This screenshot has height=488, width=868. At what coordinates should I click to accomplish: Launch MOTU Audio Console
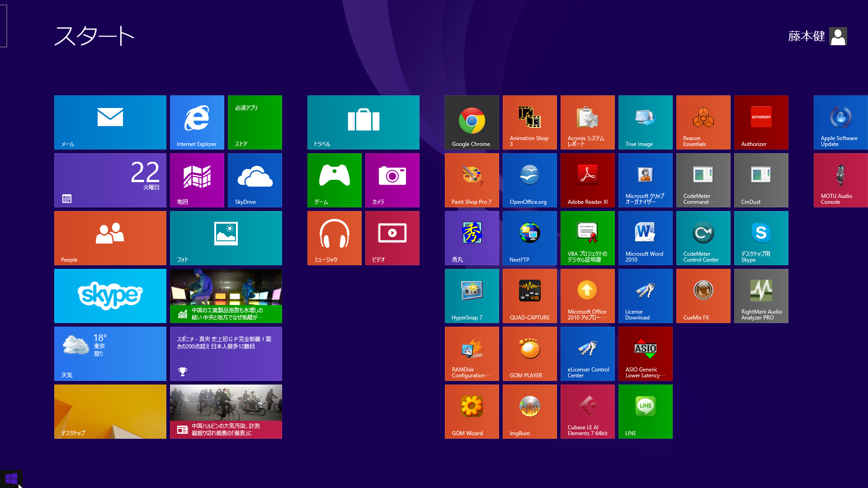(841, 180)
